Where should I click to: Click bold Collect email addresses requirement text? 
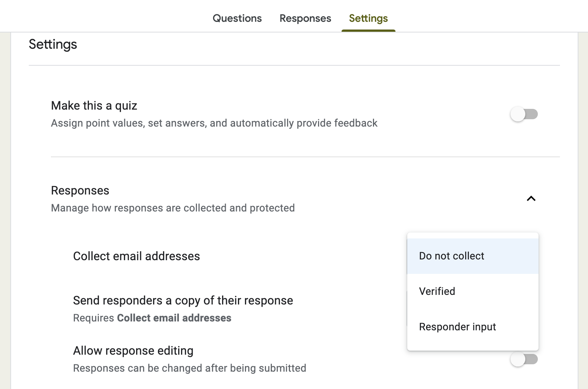click(x=174, y=318)
